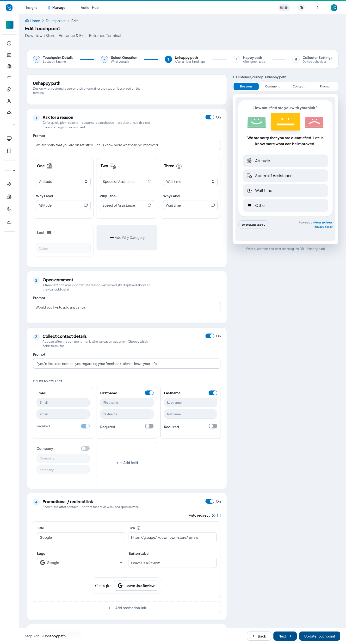
Task: Click the Auto redirect info icon
Action: point(214,515)
